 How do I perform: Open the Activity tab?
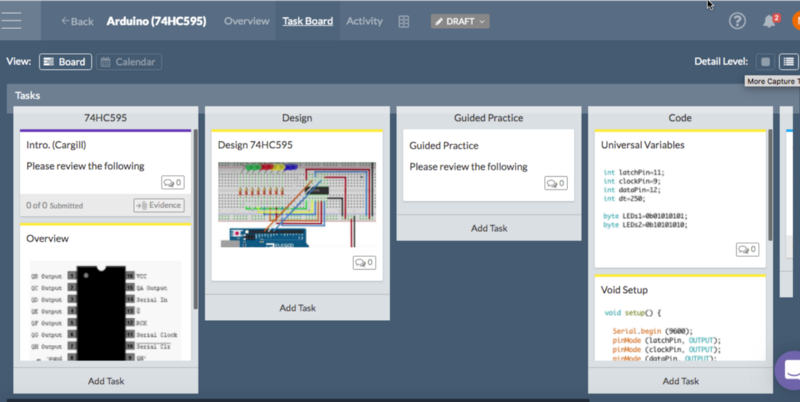pyautogui.click(x=365, y=21)
